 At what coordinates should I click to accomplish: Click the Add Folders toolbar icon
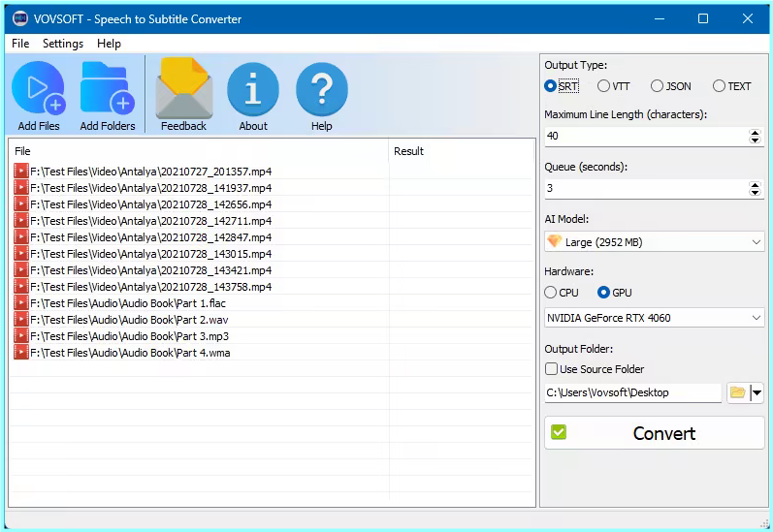coord(107,89)
